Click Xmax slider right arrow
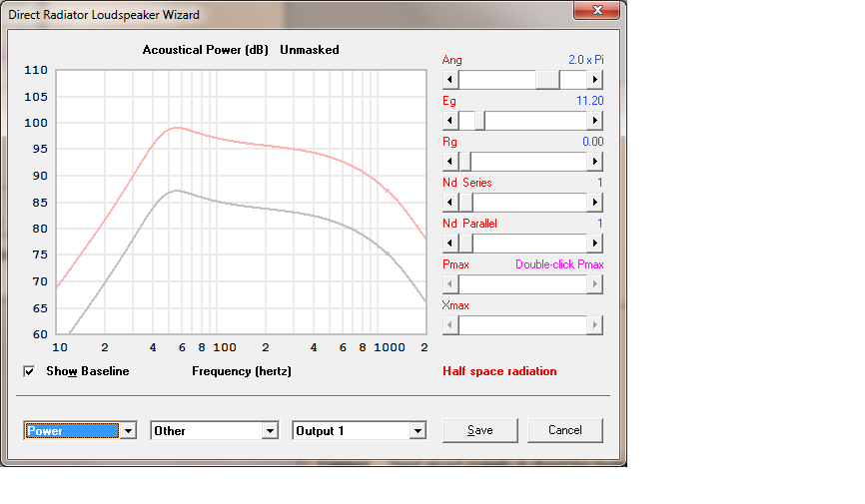Image resolution: width=865 pixels, height=504 pixels. [594, 324]
